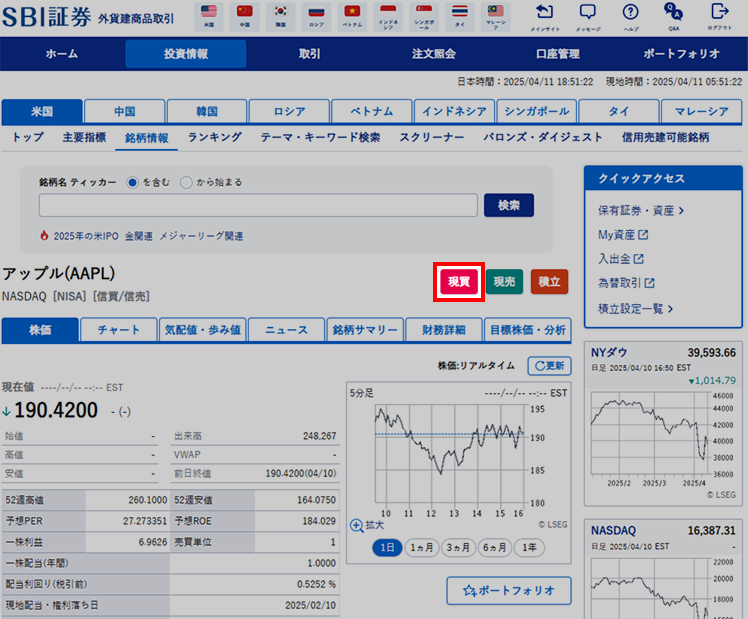
Task: Click the orange 積立 button
Action: pyautogui.click(x=549, y=282)
